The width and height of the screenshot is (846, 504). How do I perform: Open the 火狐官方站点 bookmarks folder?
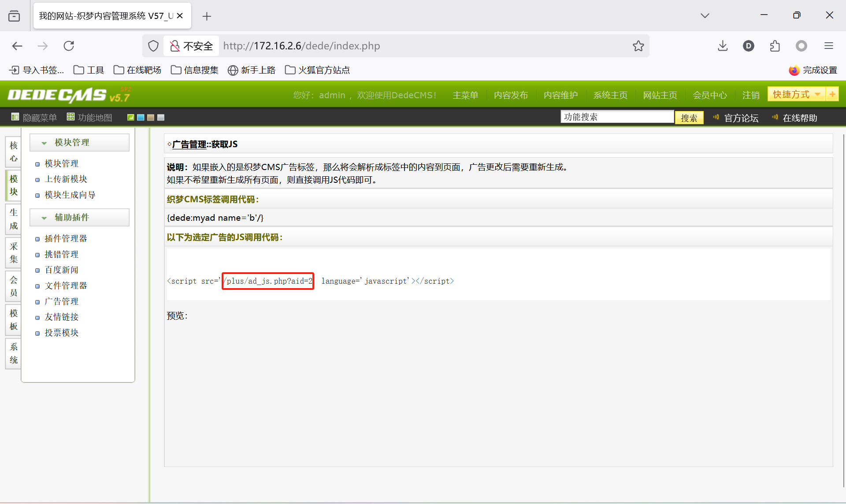point(317,70)
